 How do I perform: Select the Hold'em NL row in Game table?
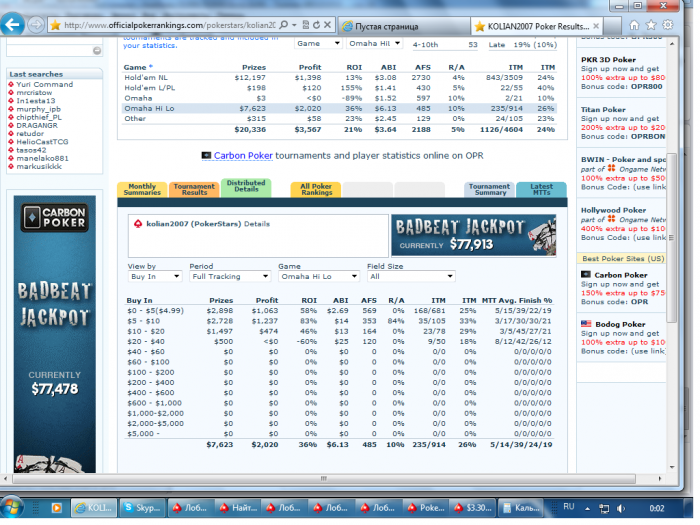click(339, 78)
